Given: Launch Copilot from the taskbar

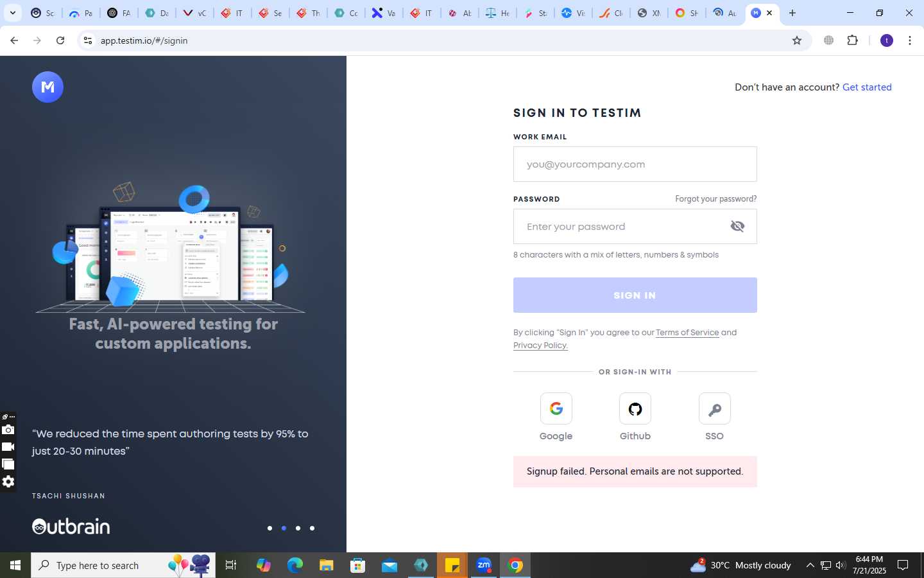Looking at the screenshot, I should point(263,565).
